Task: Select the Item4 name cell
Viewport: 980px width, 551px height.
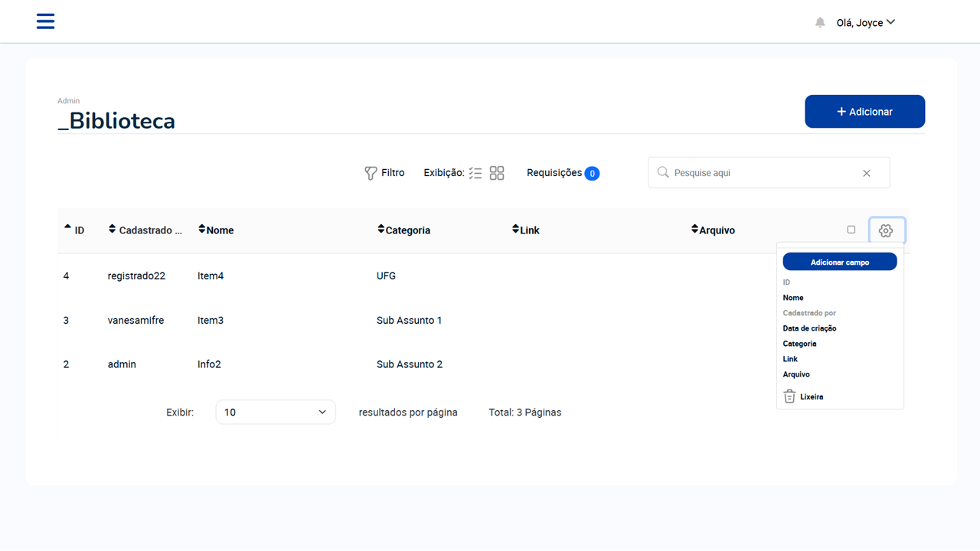Action: (211, 275)
